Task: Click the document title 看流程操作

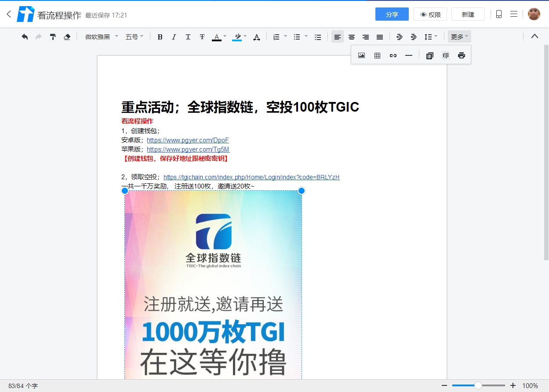Action: tap(59, 15)
